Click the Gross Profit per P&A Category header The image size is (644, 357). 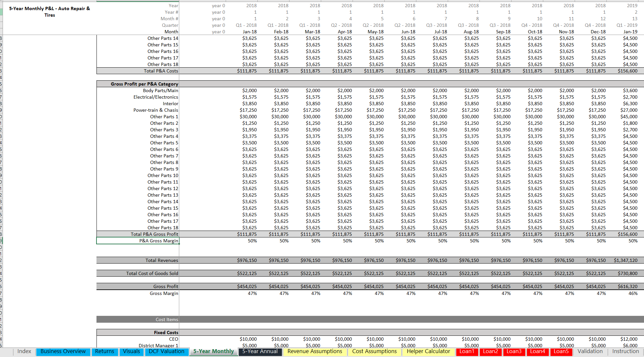click(145, 84)
